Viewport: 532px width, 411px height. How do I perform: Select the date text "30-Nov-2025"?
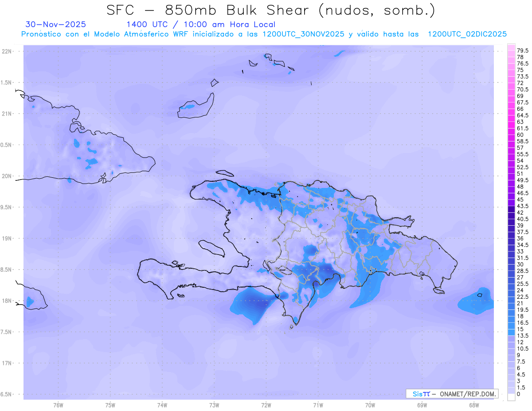point(56,24)
